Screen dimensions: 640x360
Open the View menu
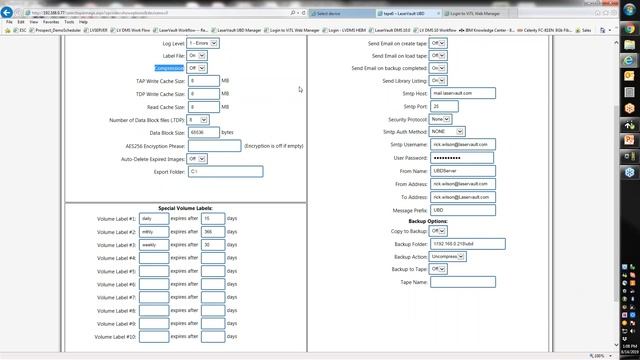tap(33, 22)
